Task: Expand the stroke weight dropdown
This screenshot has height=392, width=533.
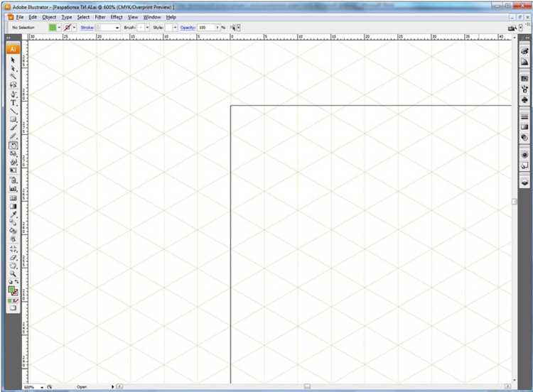Action: click(117, 28)
